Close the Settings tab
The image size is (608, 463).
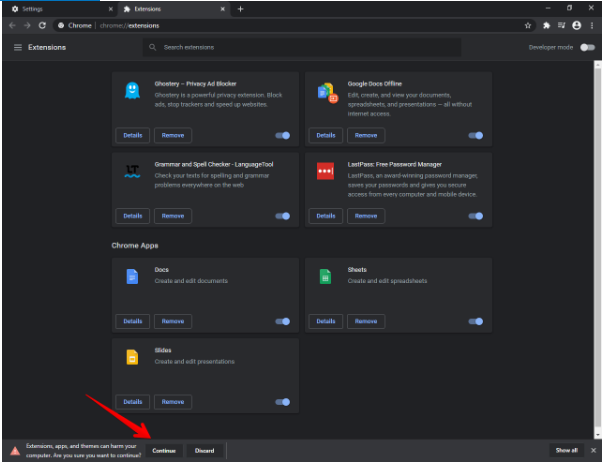click(111, 9)
